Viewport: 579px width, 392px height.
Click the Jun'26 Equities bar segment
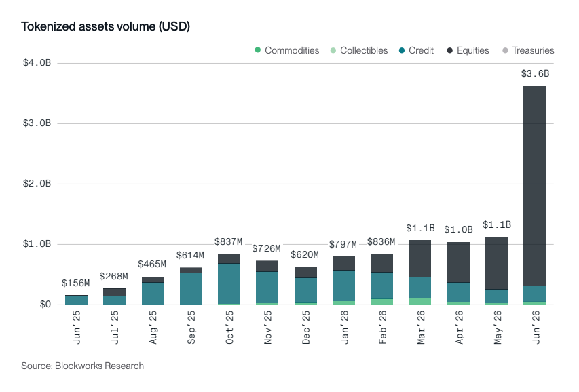(534, 186)
